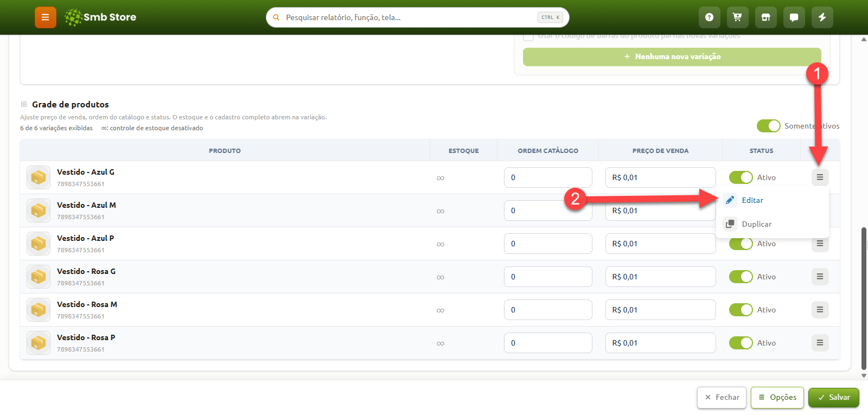Open row menu for Vestido - Azul G

pyautogui.click(x=820, y=177)
